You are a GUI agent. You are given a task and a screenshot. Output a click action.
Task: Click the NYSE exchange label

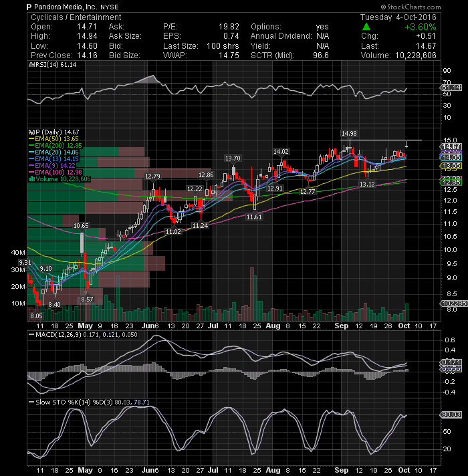[x=110, y=7]
